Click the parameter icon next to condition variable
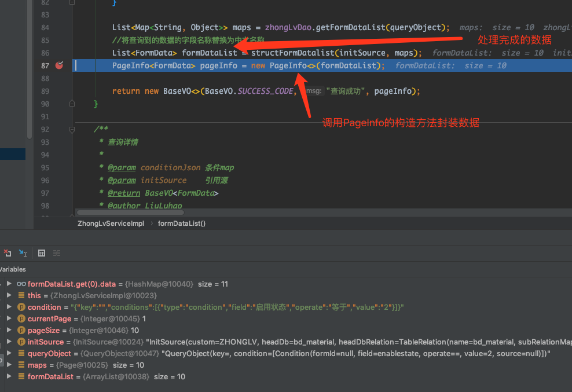572x392 pixels. [x=21, y=307]
